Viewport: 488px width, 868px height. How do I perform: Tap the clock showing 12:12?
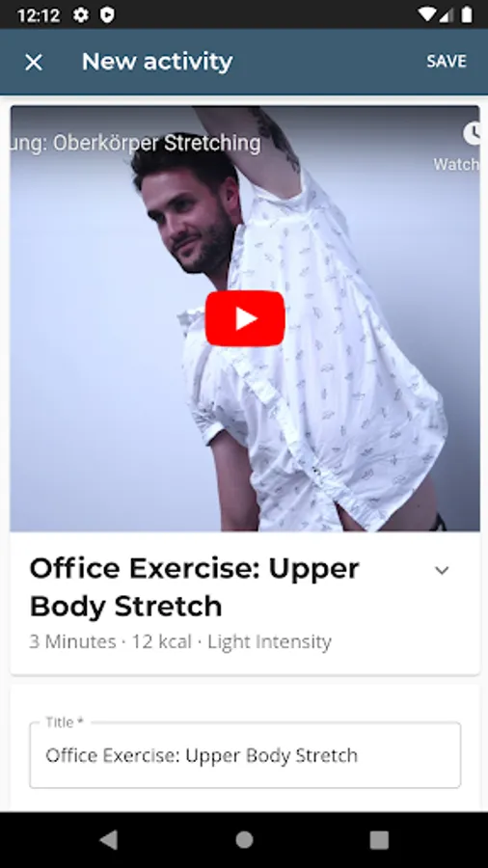[39, 14]
